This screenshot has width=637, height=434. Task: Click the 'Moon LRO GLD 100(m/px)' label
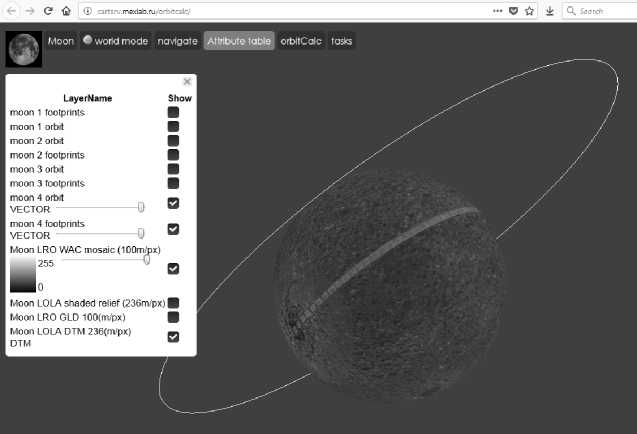[67, 317]
